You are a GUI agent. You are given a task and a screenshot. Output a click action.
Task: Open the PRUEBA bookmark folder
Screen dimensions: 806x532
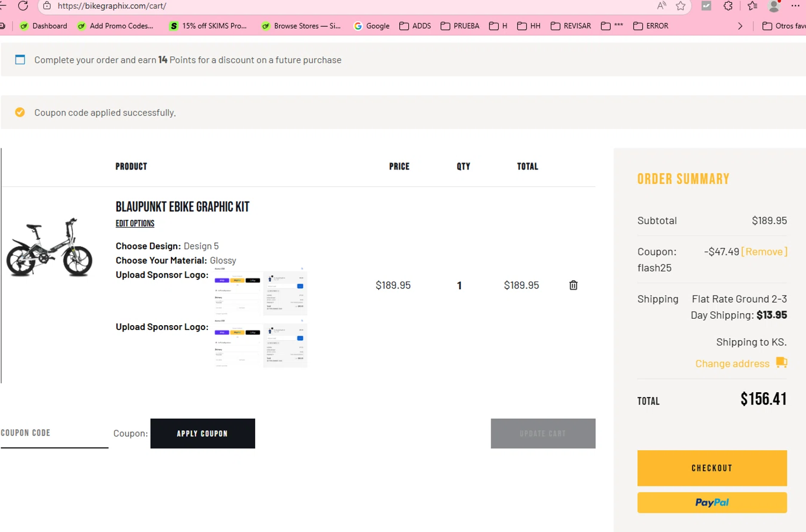(460, 26)
